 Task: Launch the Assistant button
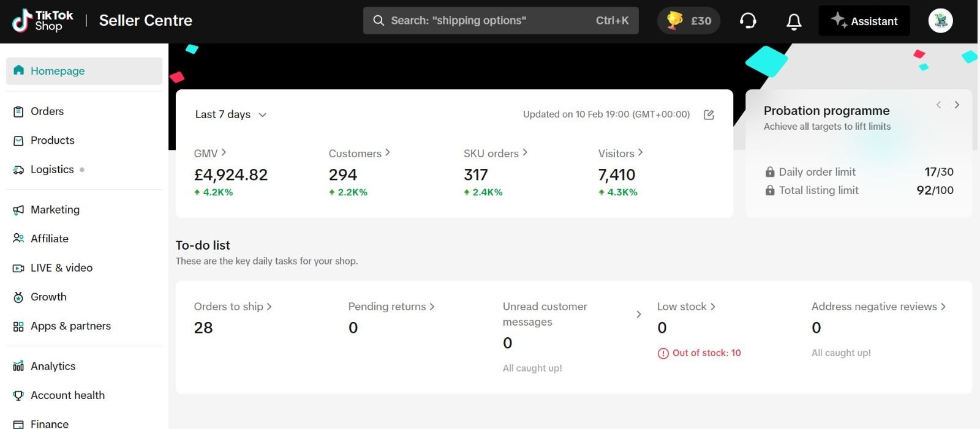(x=864, y=21)
